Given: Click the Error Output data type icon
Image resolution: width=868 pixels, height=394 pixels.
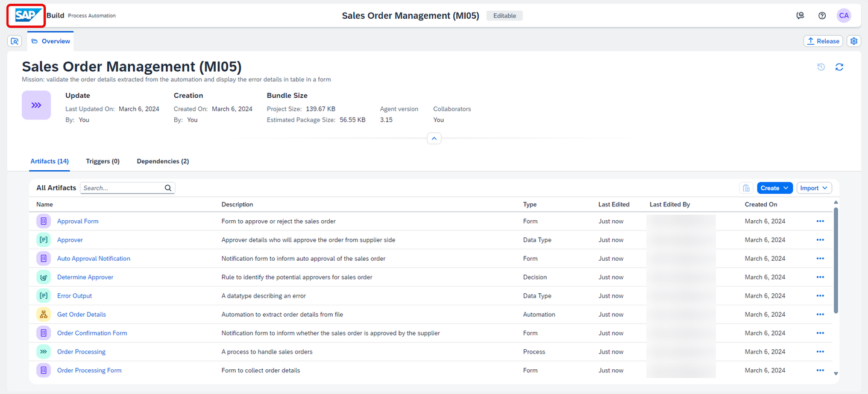Looking at the screenshot, I should [43, 296].
